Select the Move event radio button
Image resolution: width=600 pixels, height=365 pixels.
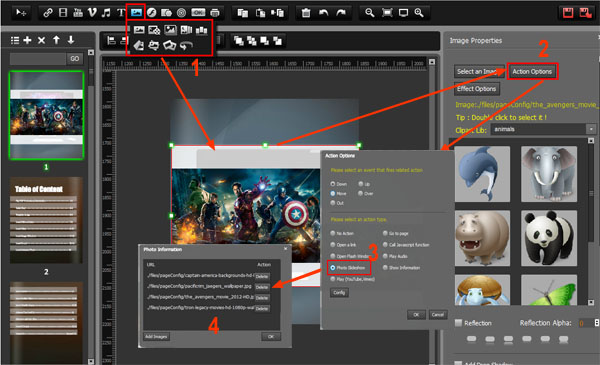[333, 194]
